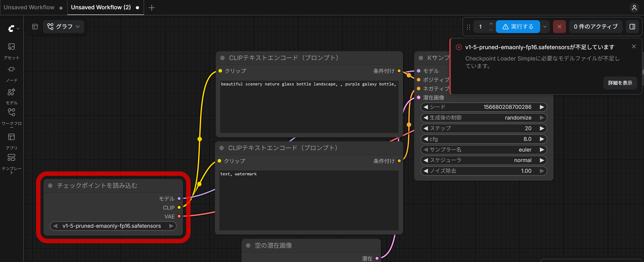
Task: Collapse the 空の潜在画像 node via its dot
Action: click(248, 245)
